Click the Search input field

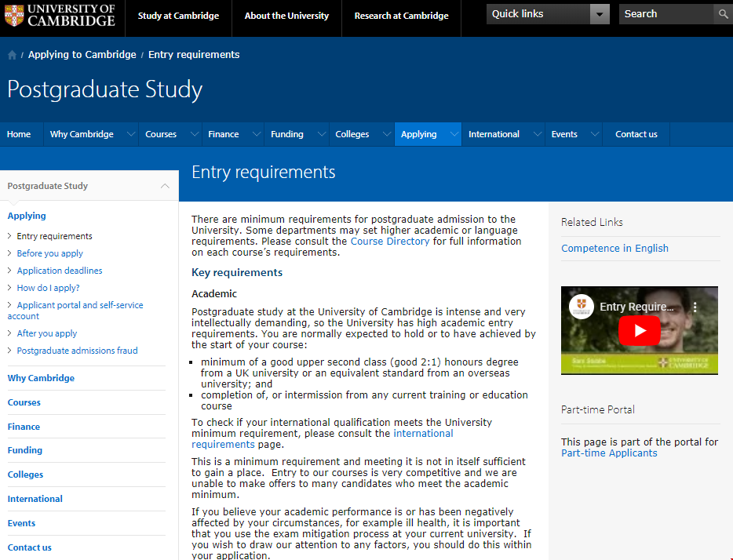coord(666,14)
